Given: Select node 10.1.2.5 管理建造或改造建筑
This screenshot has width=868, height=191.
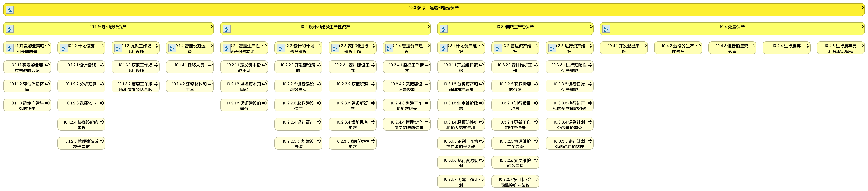Looking at the screenshot, I should point(81,144).
